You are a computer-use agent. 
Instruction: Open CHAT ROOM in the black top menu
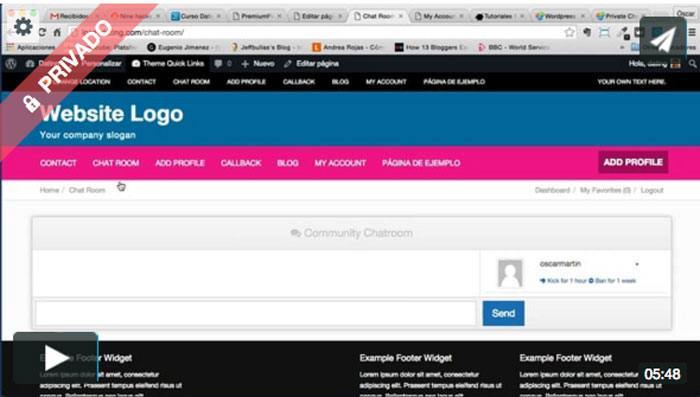point(191,82)
